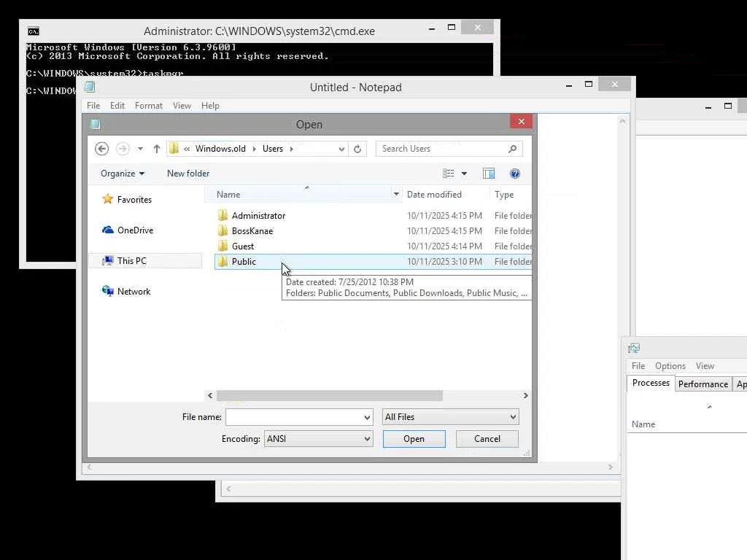Change the view layout icon
This screenshot has width=747, height=560.
(449, 174)
